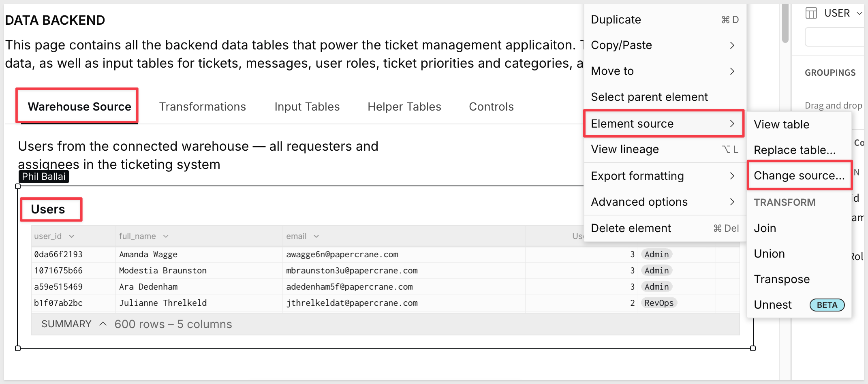Image resolution: width=868 pixels, height=384 pixels.
Task: Click the Admin tag in Amanda Wagge's row
Action: click(656, 254)
